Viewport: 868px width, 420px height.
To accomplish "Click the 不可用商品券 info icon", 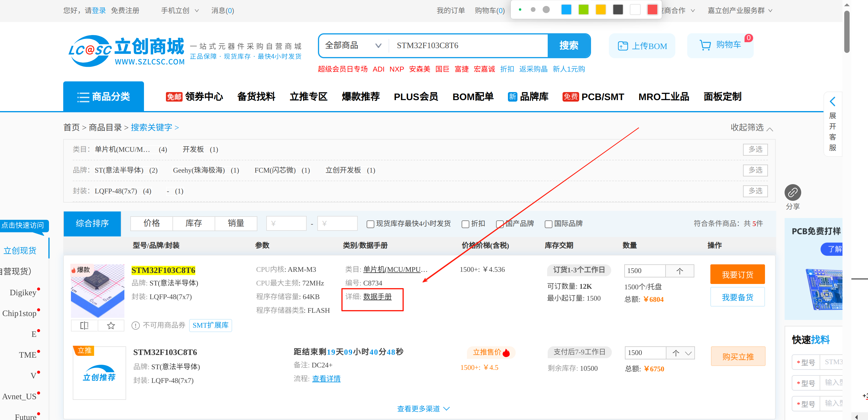I will (135, 326).
